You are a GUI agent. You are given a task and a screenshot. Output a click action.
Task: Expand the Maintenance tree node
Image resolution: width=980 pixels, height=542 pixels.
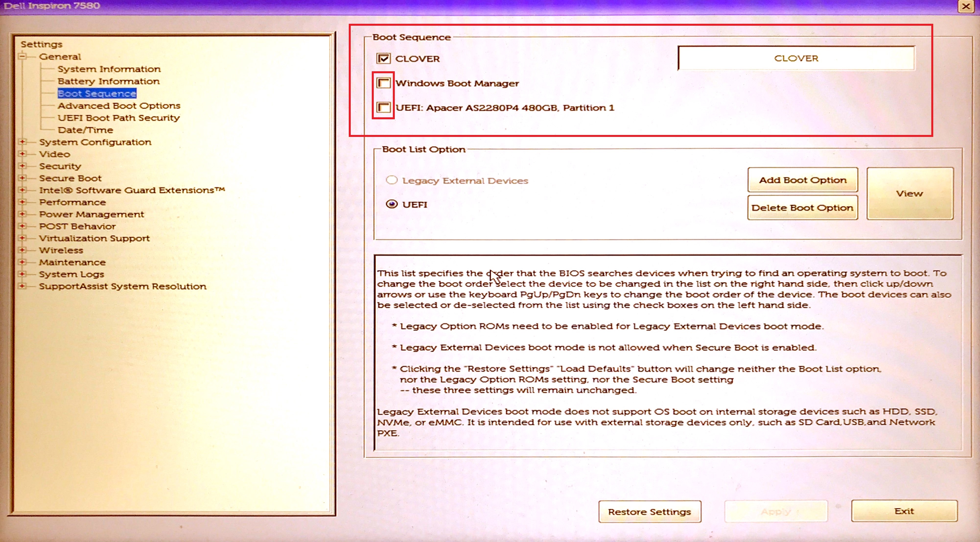(23, 262)
